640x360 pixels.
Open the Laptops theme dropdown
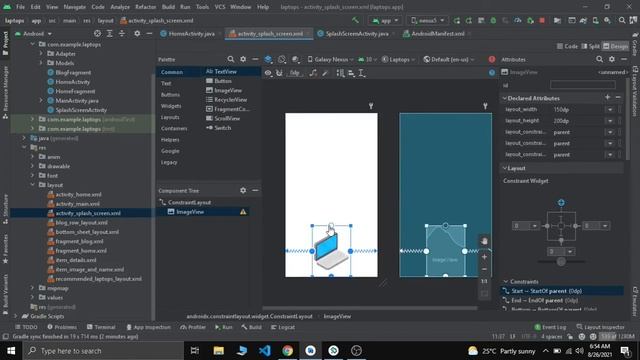tap(399, 59)
